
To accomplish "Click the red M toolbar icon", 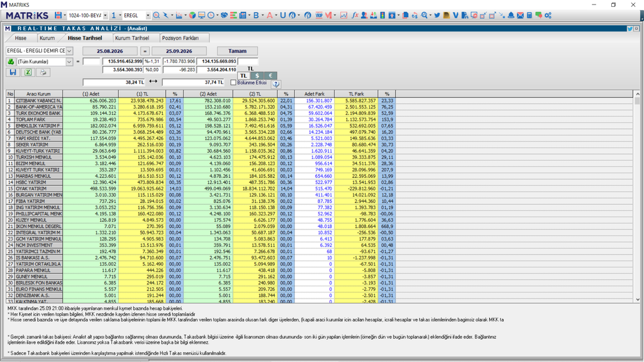I will (328, 15).
